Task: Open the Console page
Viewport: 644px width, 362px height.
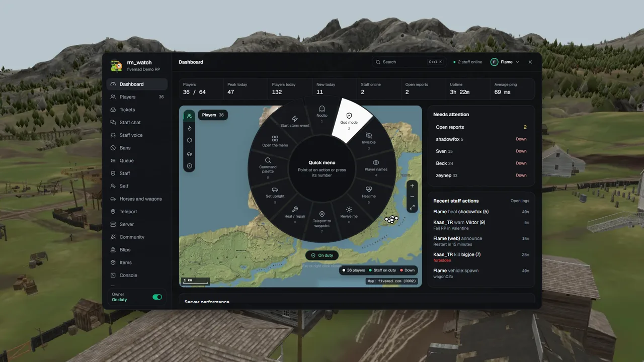Action: 137,275
